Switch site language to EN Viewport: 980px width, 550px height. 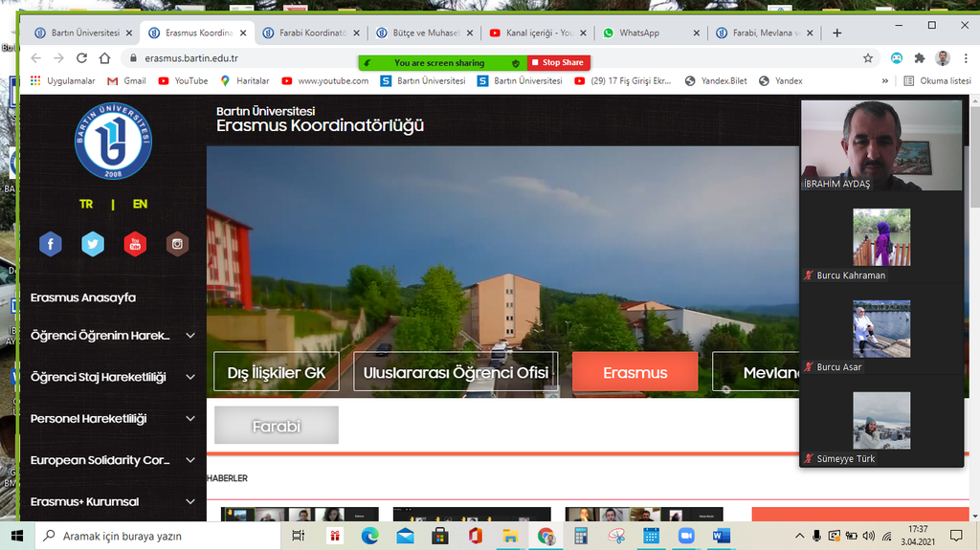pos(140,204)
